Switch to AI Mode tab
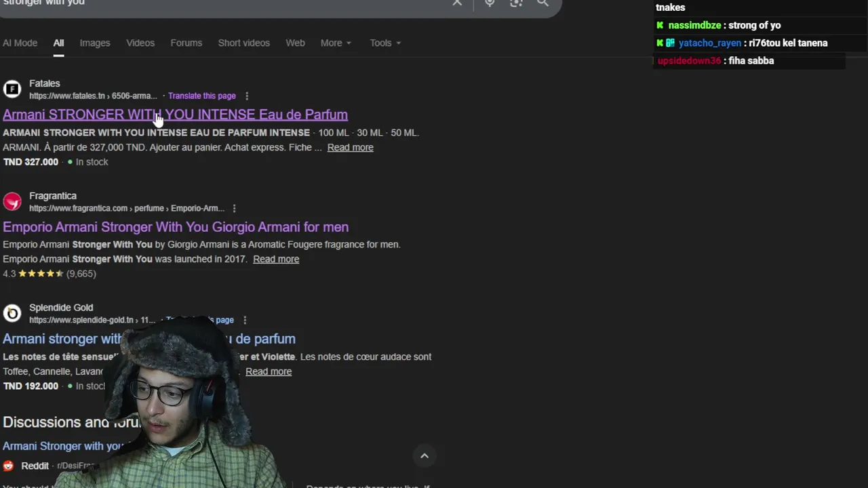This screenshot has width=868, height=488. [20, 43]
